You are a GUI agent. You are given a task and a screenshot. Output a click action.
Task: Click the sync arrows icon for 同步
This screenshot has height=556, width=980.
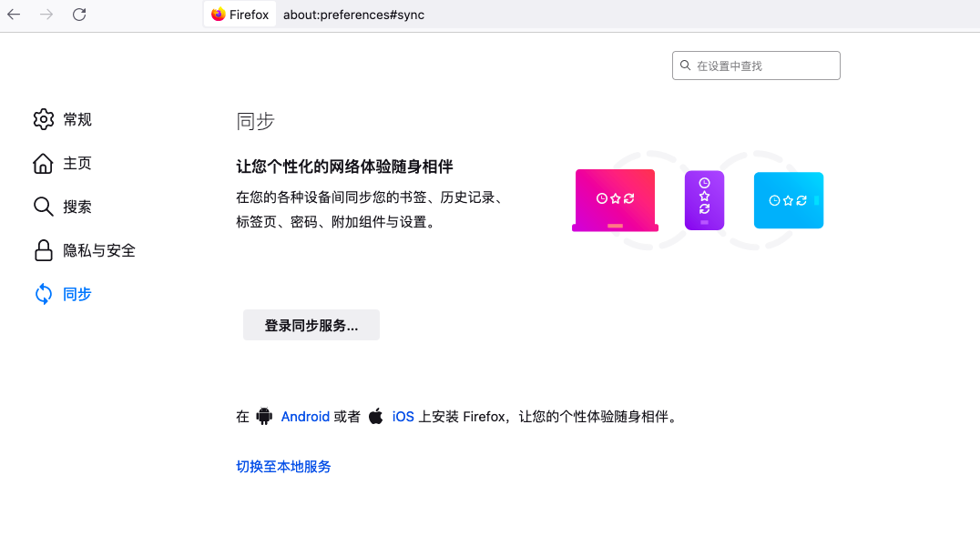click(43, 294)
